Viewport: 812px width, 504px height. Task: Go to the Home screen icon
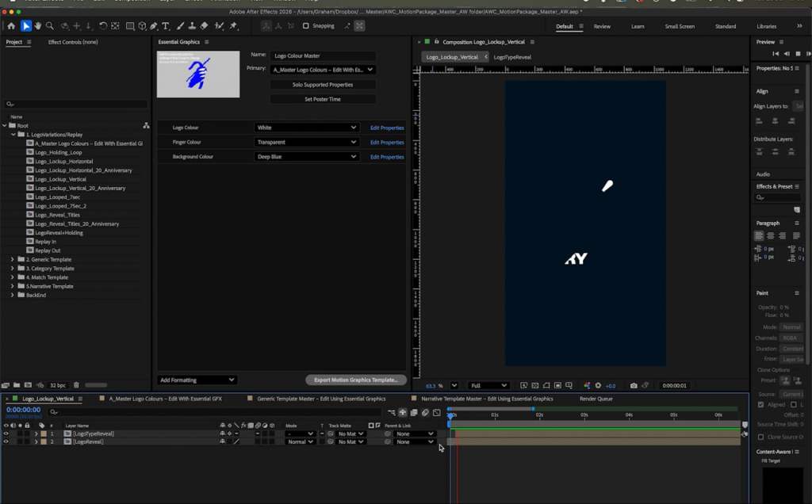pos(11,26)
